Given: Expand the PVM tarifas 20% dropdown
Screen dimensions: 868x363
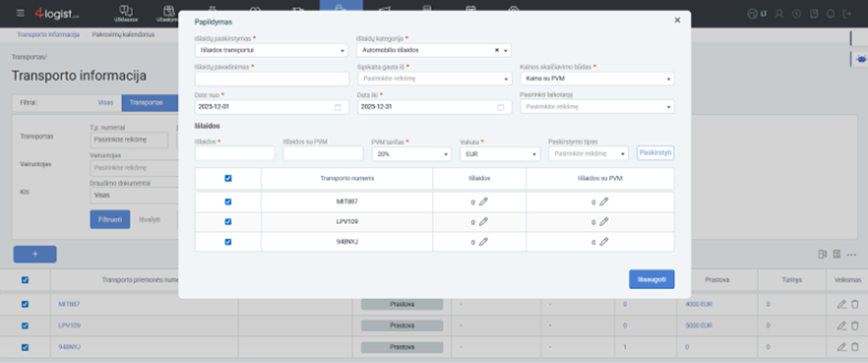Looking at the screenshot, I should 411,154.
